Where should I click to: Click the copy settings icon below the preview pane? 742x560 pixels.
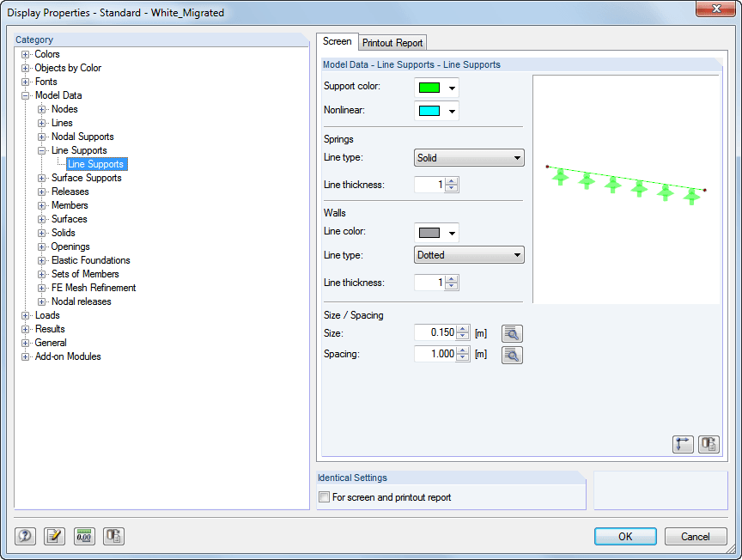click(x=709, y=443)
